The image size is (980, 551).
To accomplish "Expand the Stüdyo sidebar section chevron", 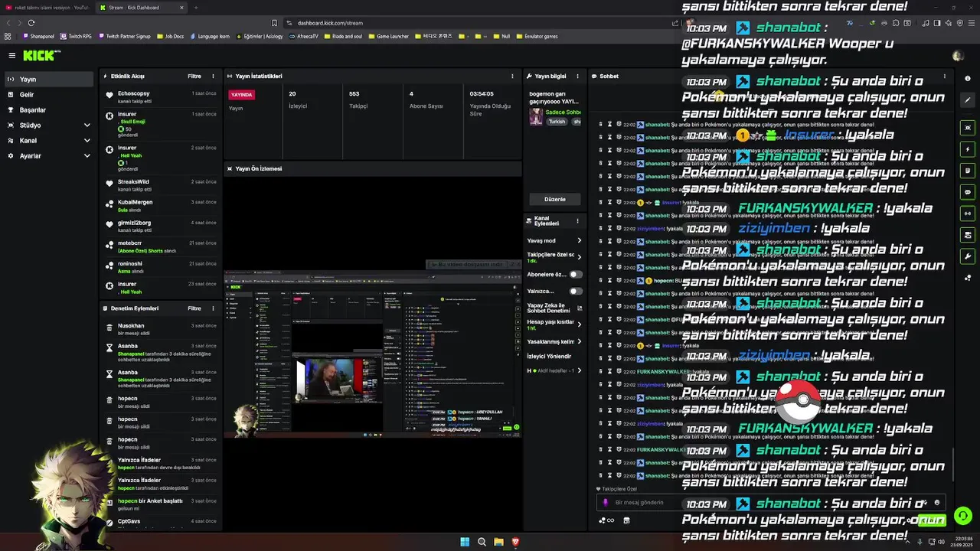I will point(87,125).
